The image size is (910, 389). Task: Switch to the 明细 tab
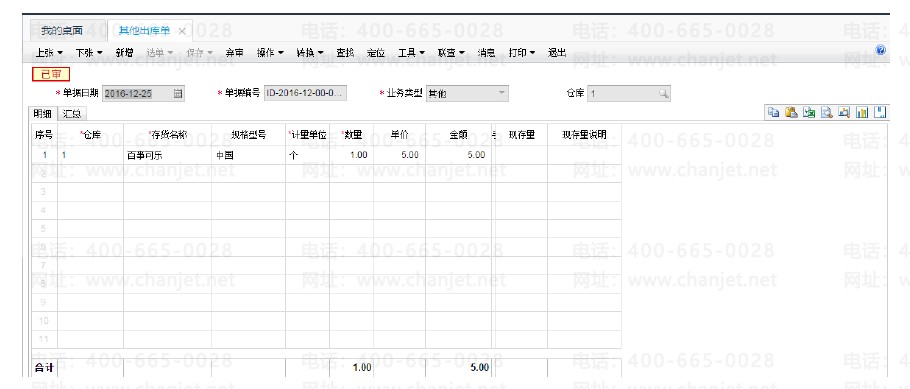42,114
